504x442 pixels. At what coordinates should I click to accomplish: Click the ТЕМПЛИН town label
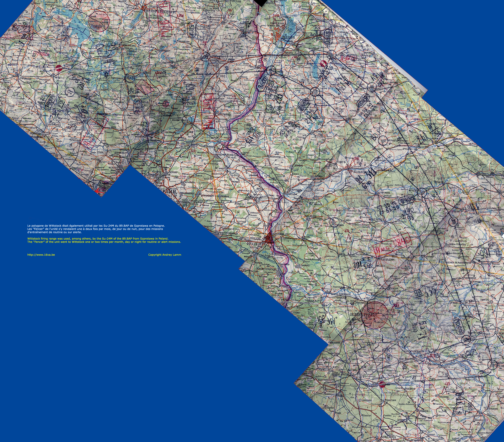pos(169,95)
